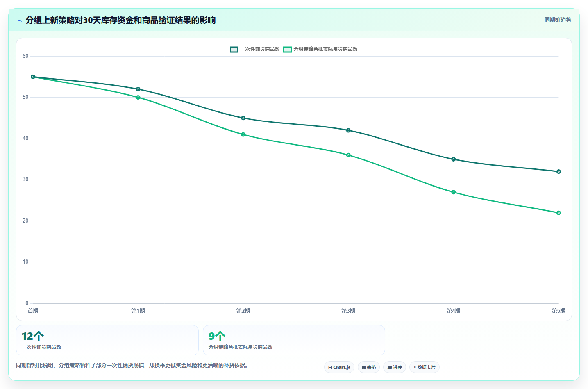This screenshot has height=389, width=588.
Task: Click the 同期群趋势 label in the header
Action: tap(558, 20)
